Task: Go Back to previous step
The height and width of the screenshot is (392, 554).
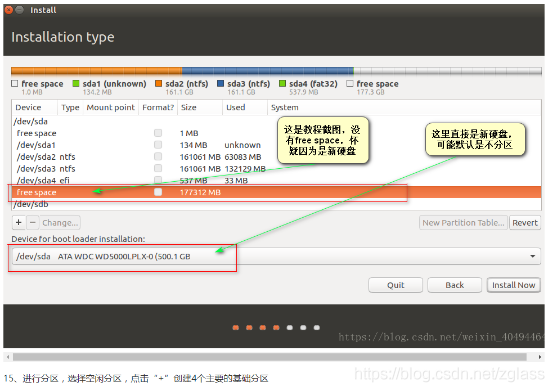Action: click(454, 285)
